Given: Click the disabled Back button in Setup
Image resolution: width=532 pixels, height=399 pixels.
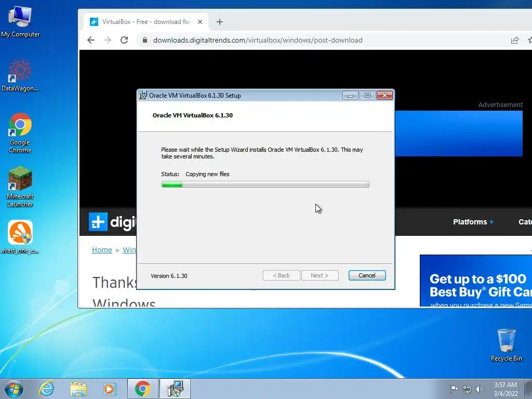Looking at the screenshot, I should 281,275.
